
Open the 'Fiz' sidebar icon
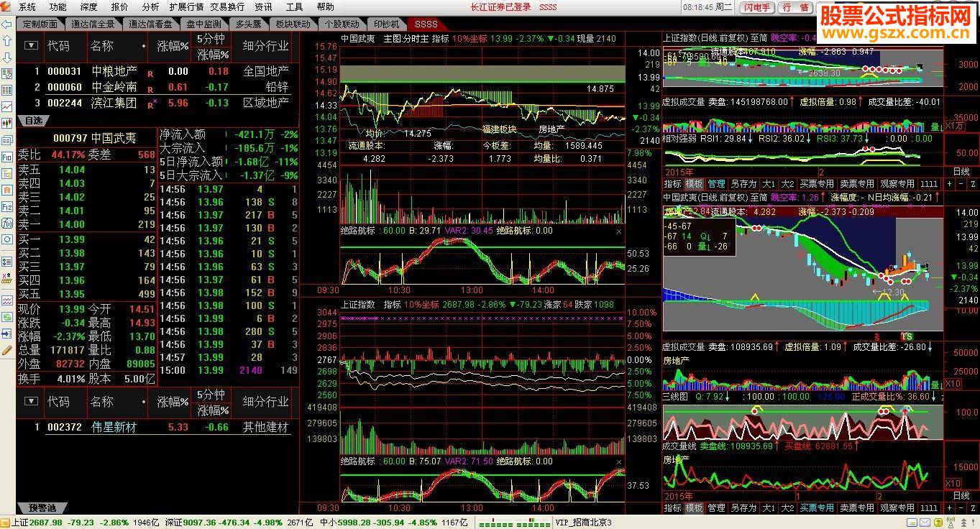click(8, 208)
